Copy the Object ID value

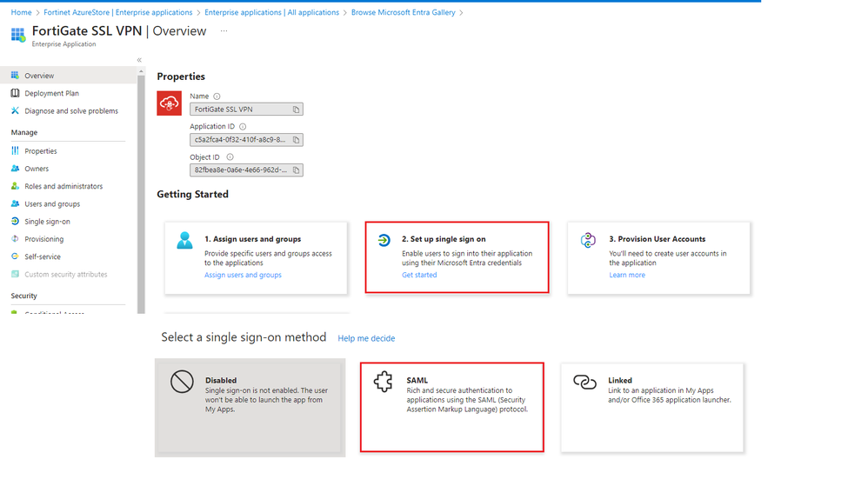pos(297,170)
